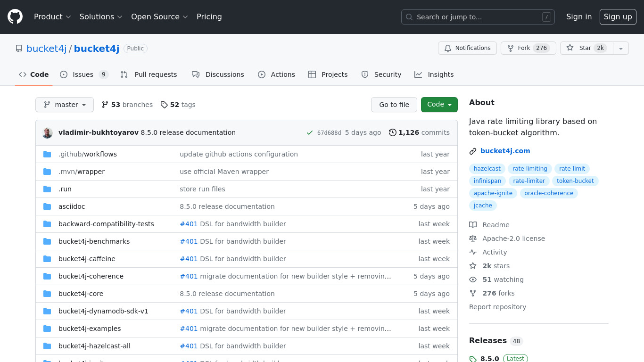This screenshot has height=362, width=644.
Task: Open the asciidoc folder
Action: click(x=72, y=206)
